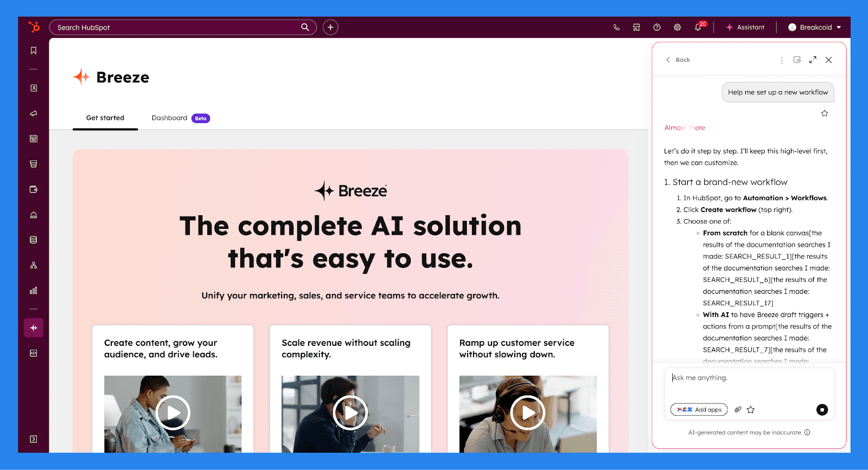Click the 'Help me set up a new workflow' message

(778, 92)
